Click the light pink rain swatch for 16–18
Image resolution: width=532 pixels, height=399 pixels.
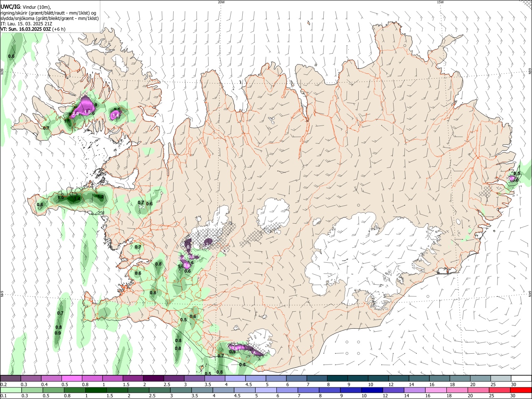(436, 390)
